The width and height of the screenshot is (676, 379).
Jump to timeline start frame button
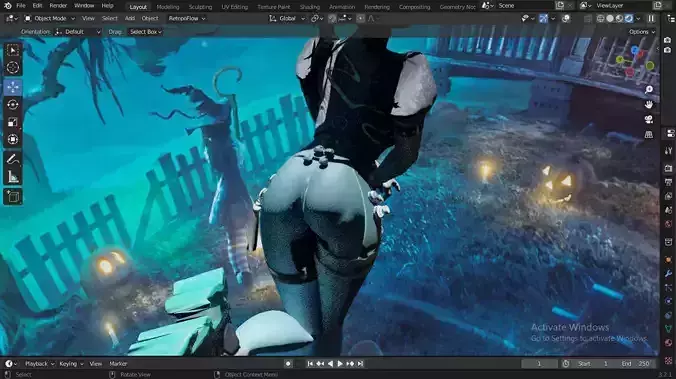(x=310, y=364)
